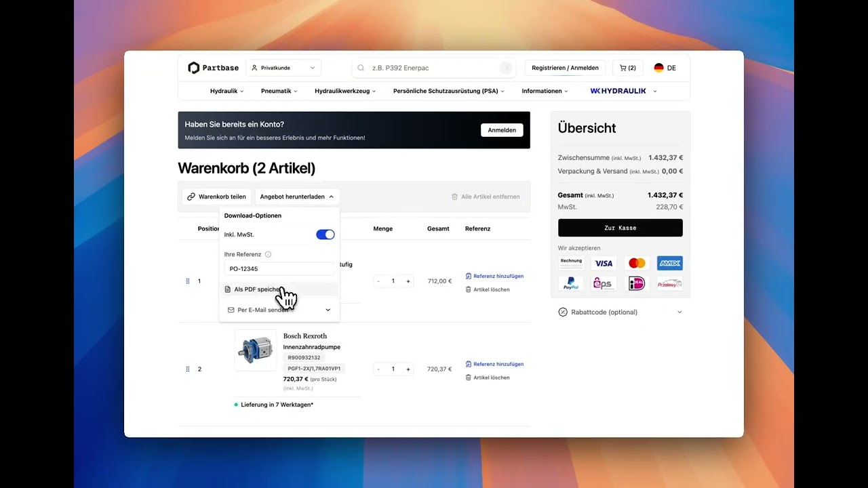The image size is (868, 488).
Task: Click the info icon beside Ihre Referenz
Action: point(268,254)
